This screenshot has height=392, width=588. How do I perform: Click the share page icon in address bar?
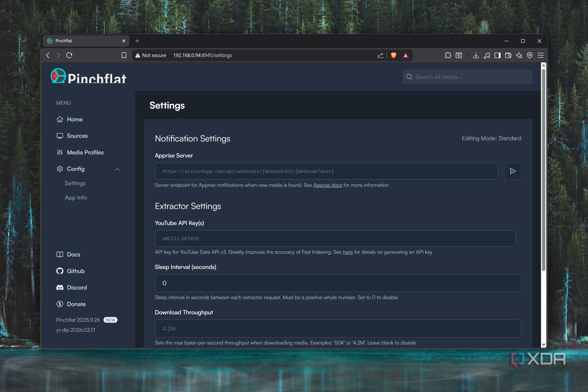click(381, 55)
